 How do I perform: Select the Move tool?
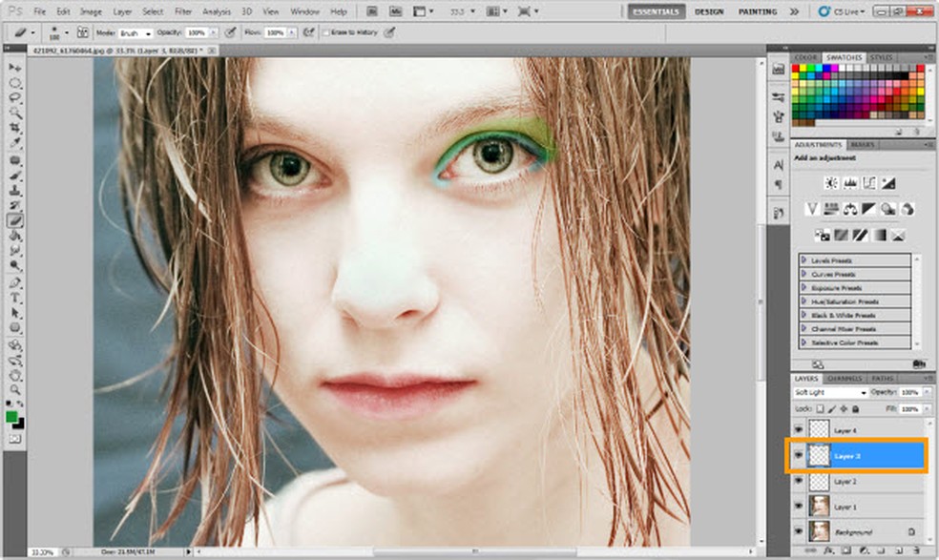point(15,69)
